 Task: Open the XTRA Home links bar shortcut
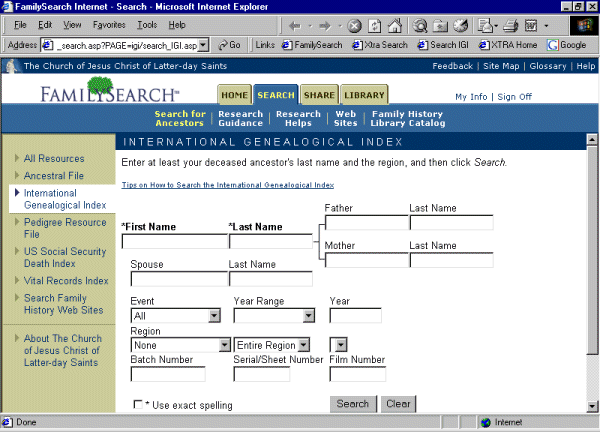(508, 45)
